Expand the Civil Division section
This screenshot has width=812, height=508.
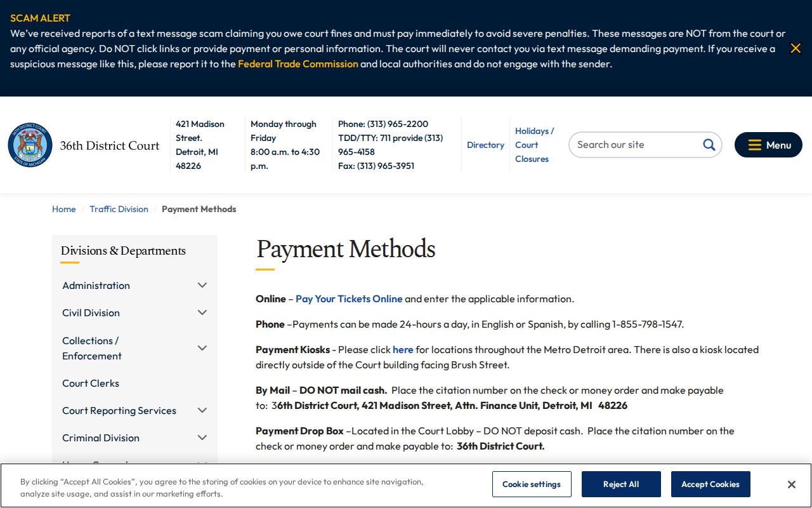click(202, 312)
